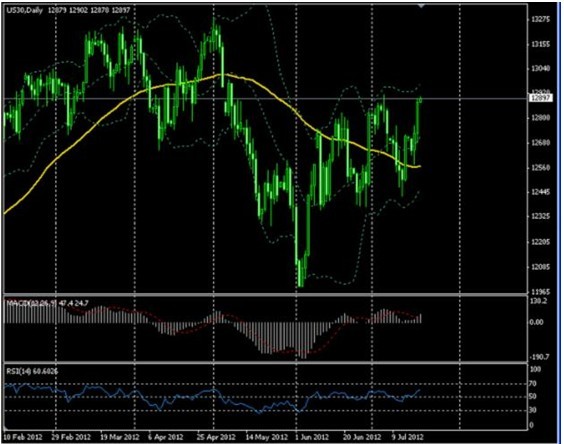Click the MACD 0.00 scale value

pos(536,322)
